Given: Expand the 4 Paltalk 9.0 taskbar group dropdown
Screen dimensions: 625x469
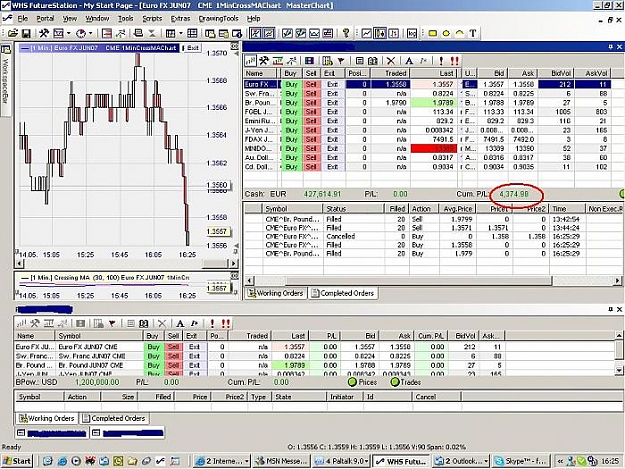Looking at the screenshot, I should (x=366, y=461).
